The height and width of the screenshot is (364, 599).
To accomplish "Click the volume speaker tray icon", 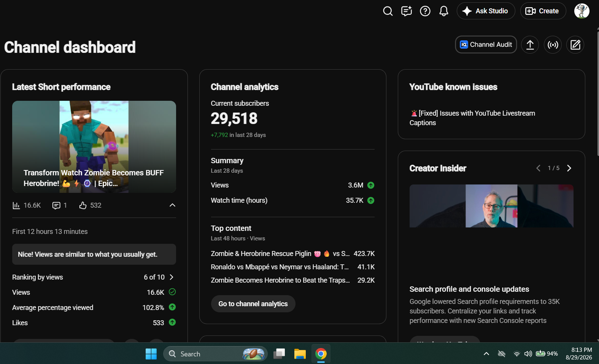I will point(528,354).
